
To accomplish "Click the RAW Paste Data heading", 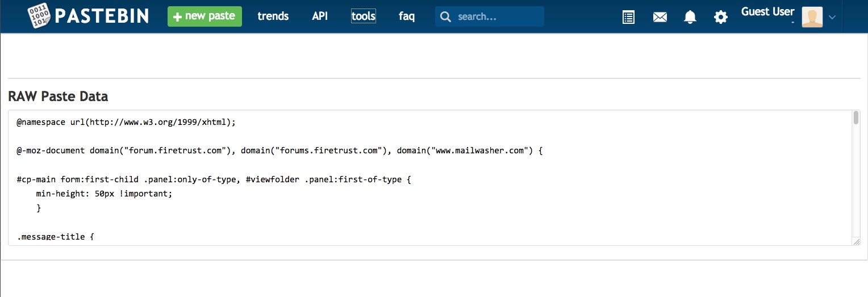I will click(x=58, y=97).
